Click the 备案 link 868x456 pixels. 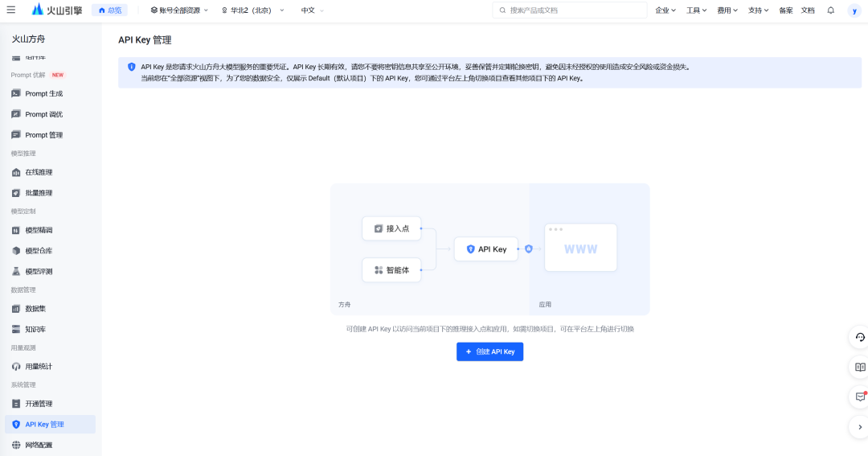[x=785, y=10]
